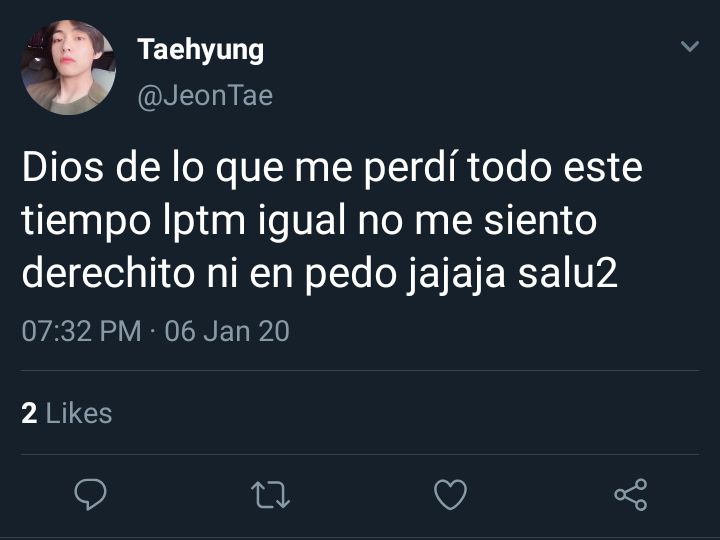Open the Taehyung display name profile link

click(x=201, y=50)
